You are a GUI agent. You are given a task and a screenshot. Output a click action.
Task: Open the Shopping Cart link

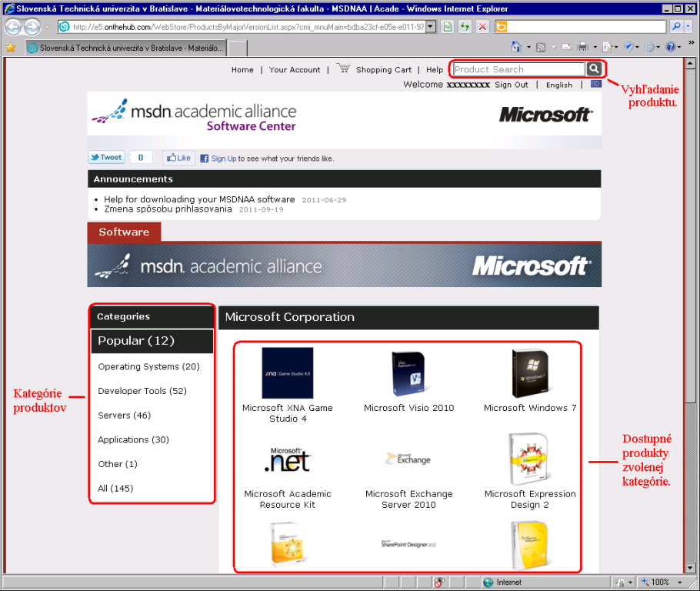(x=384, y=70)
